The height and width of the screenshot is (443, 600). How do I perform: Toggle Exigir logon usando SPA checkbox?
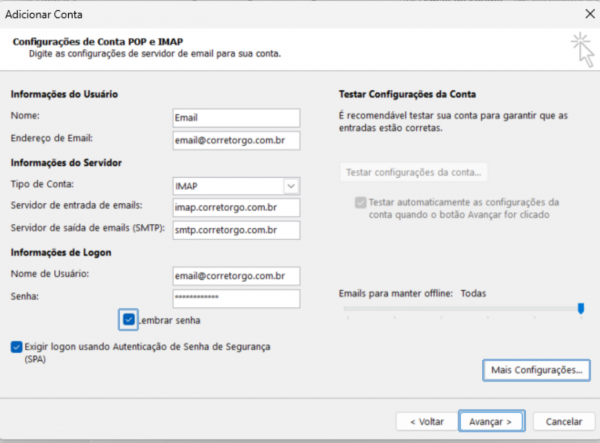click(16, 347)
